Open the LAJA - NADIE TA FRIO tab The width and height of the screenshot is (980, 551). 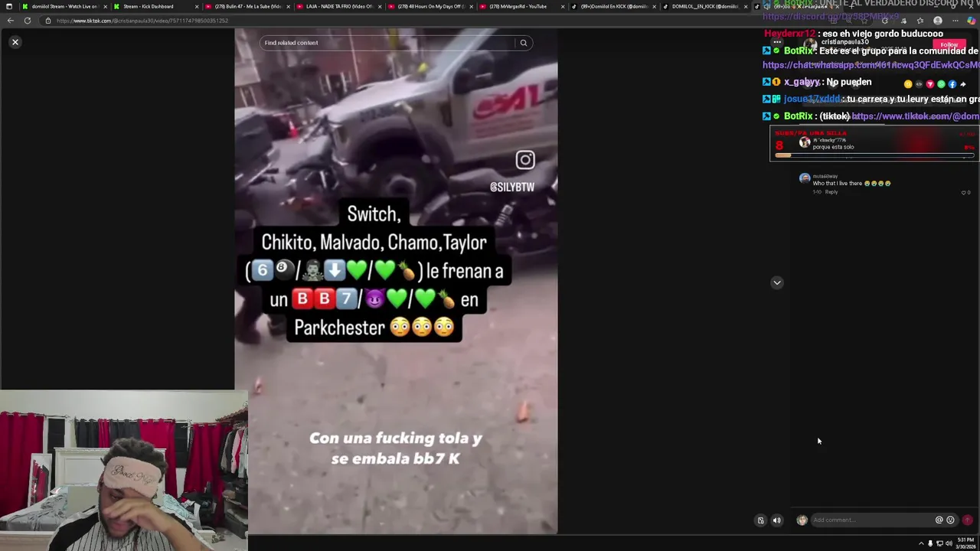[337, 6]
